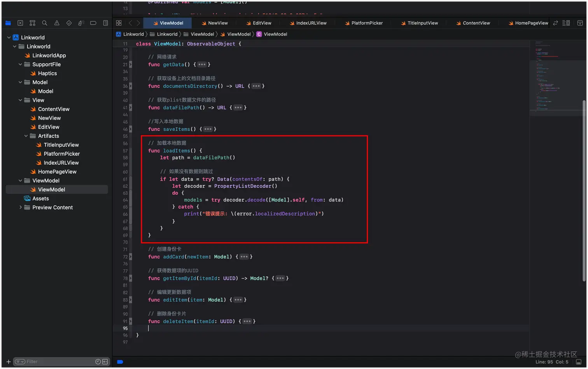Open the Report navigator icon
The image size is (588, 369).
point(105,23)
